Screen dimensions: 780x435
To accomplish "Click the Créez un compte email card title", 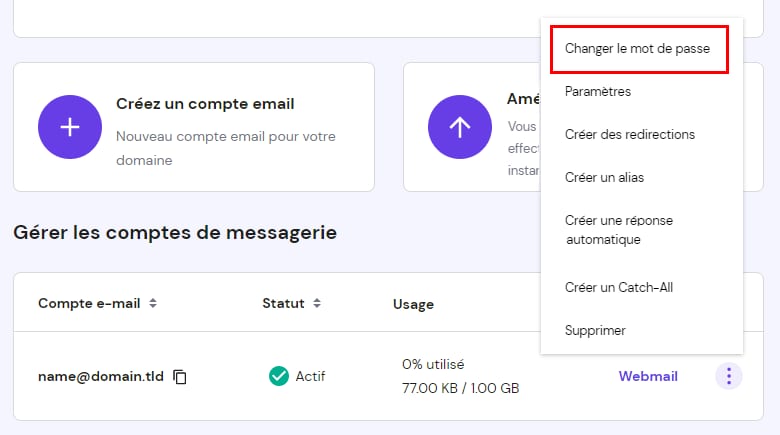I will point(205,103).
